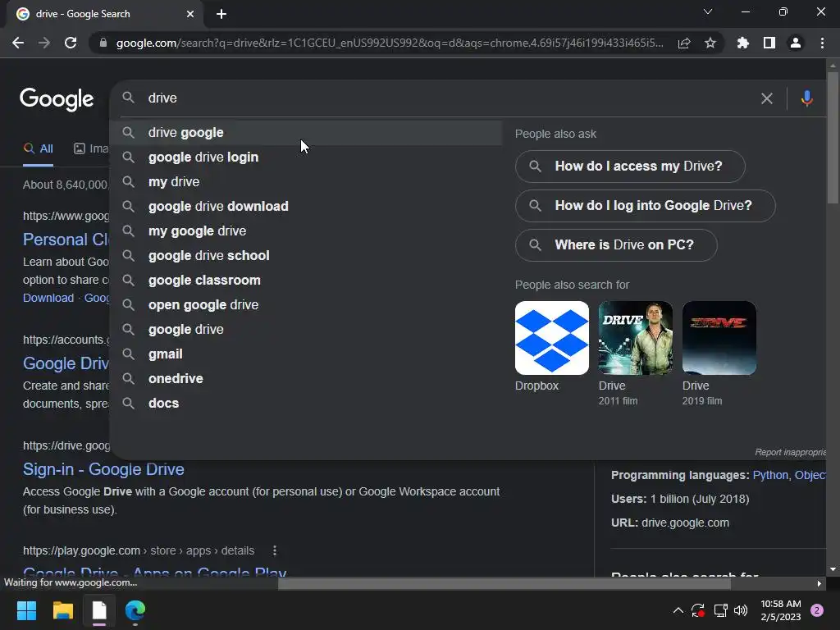
Task: Close the drive - Google Search tab
Action: pyautogui.click(x=190, y=14)
